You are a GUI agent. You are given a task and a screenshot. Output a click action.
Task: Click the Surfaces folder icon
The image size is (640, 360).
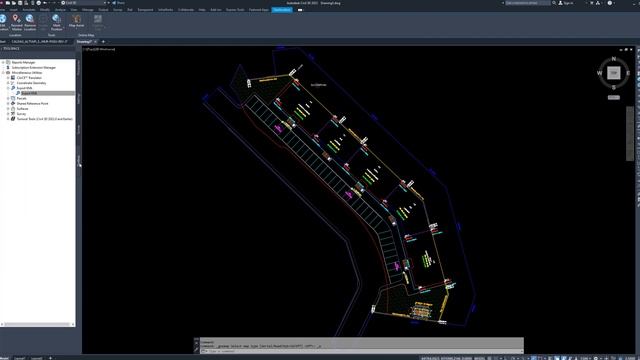click(x=13, y=109)
